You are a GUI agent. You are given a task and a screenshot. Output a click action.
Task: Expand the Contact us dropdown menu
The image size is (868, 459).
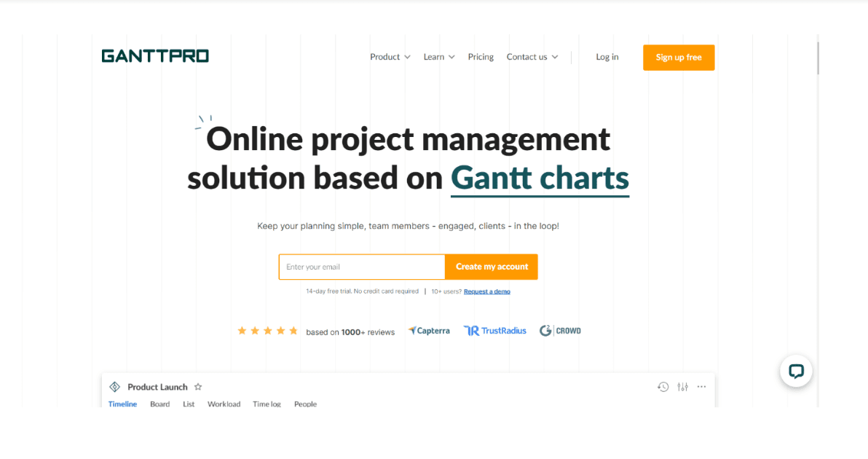coord(532,57)
